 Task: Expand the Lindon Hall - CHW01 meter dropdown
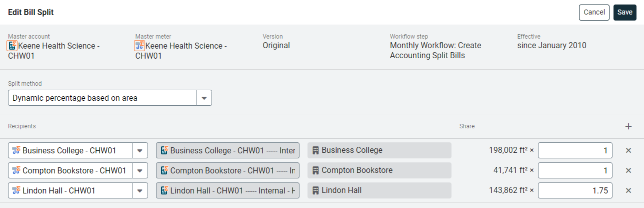pos(140,190)
